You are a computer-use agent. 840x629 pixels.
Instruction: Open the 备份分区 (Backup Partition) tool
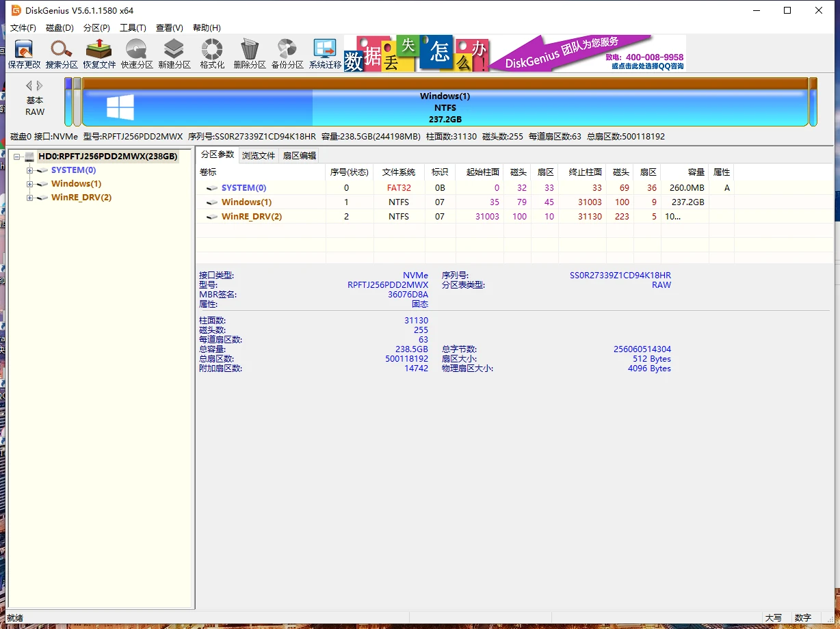coord(287,54)
